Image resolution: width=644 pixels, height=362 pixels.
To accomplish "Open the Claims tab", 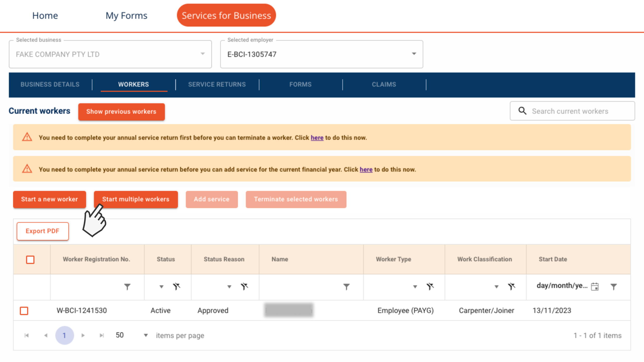I will 384,85.
